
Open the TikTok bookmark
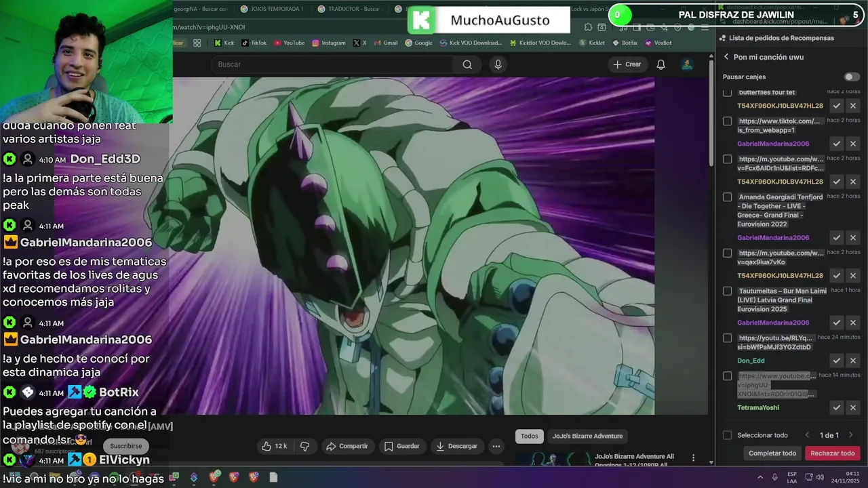click(x=254, y=43)
